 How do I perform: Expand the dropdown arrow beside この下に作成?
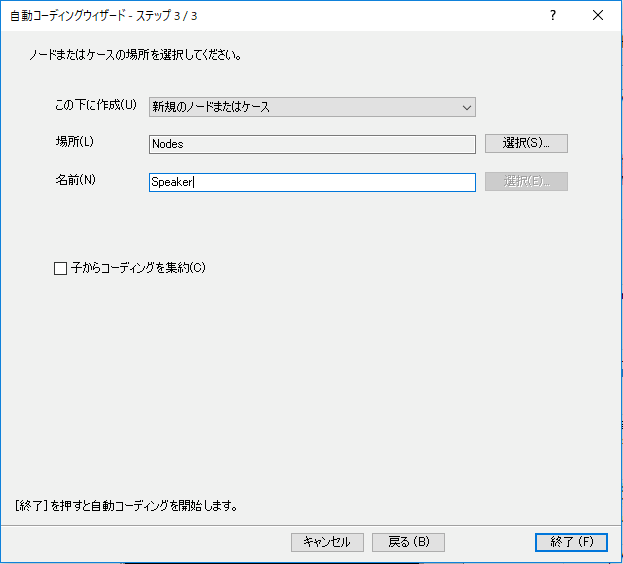click(466, 107)
